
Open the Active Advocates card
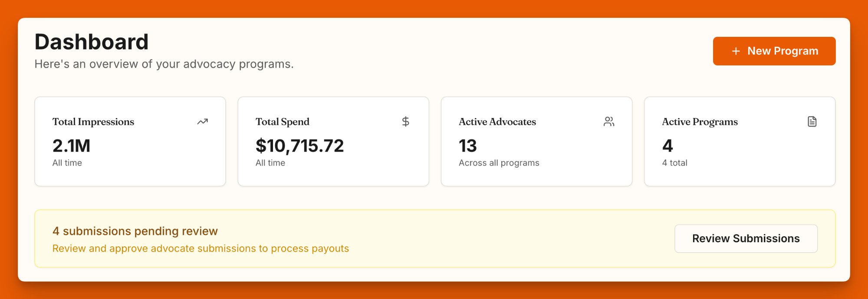pyautogui.click(x=536, y=141)
